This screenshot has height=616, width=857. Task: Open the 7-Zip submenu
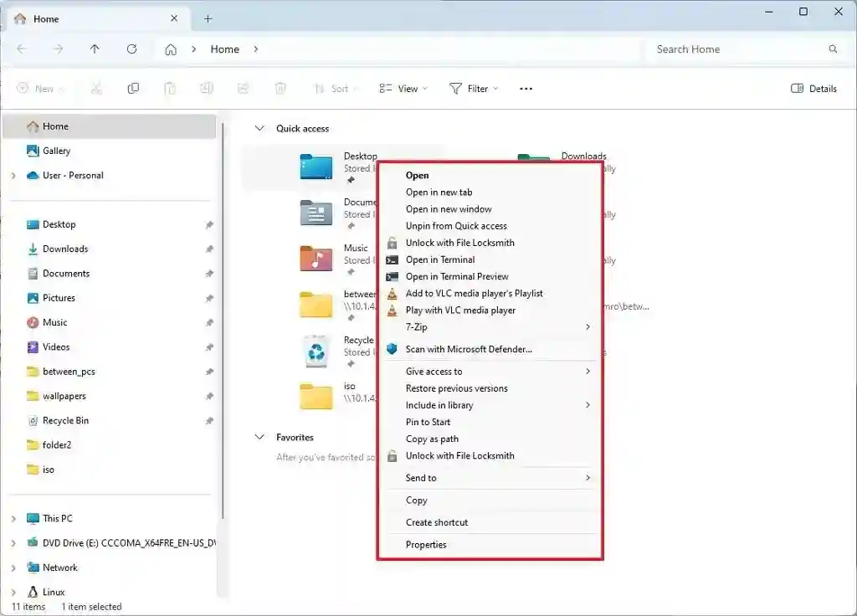coord(416,326)
